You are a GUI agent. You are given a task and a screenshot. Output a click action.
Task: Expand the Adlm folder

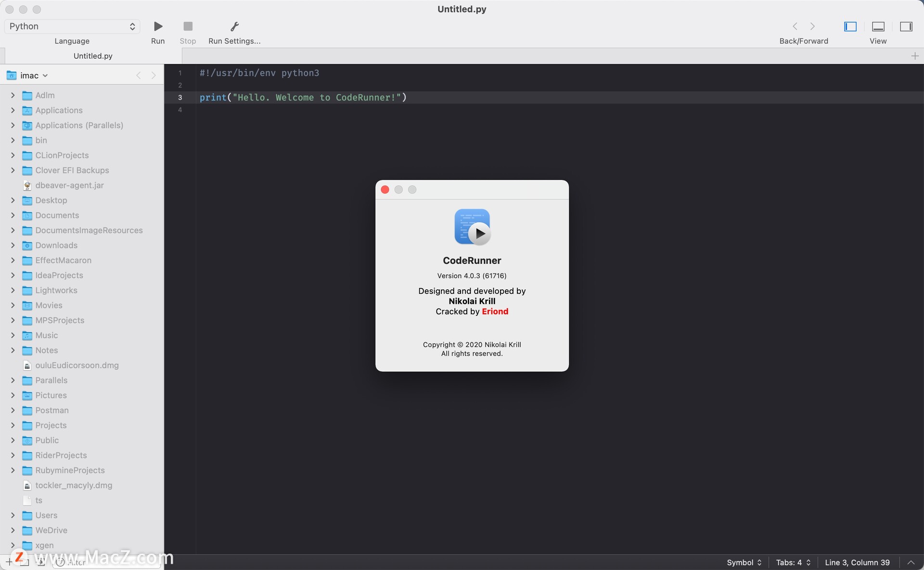pyautogui.click(x=13, y=95)
